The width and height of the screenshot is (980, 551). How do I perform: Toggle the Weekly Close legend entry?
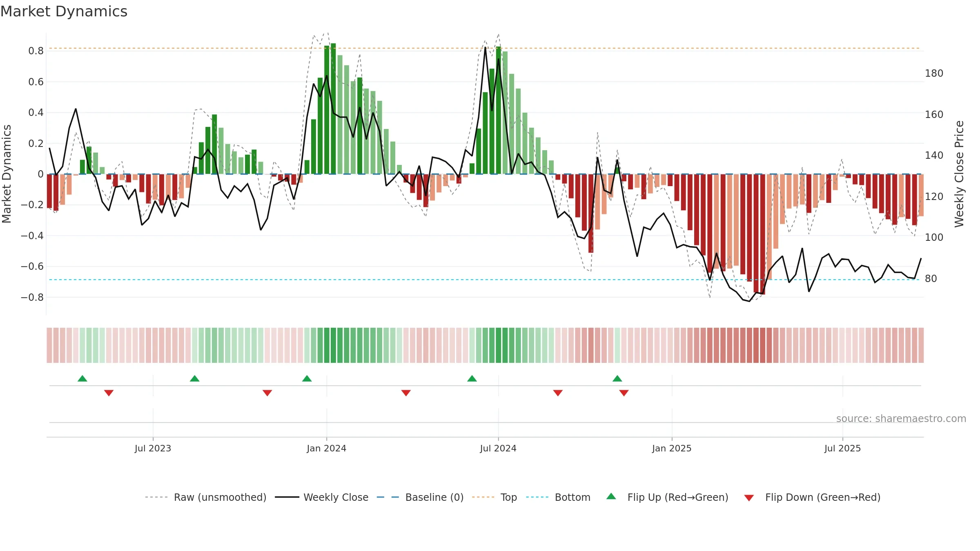[321, 497]
